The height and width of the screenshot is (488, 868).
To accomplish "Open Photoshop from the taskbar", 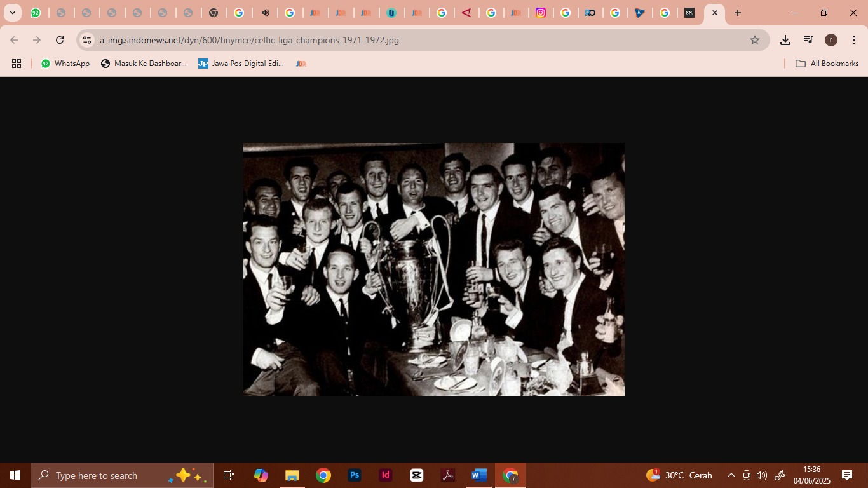I will [355, 475].
